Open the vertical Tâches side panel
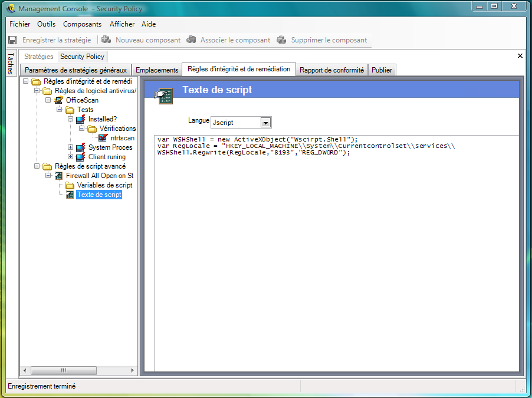The width and height of the screenshot is (532, 398). pyautogui.click(x=10, y=64)
